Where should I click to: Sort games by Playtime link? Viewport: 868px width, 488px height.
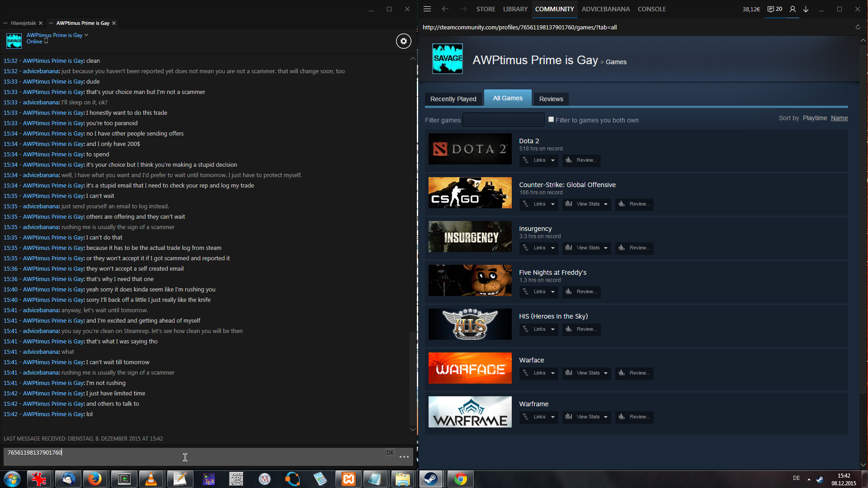[815, 118]
